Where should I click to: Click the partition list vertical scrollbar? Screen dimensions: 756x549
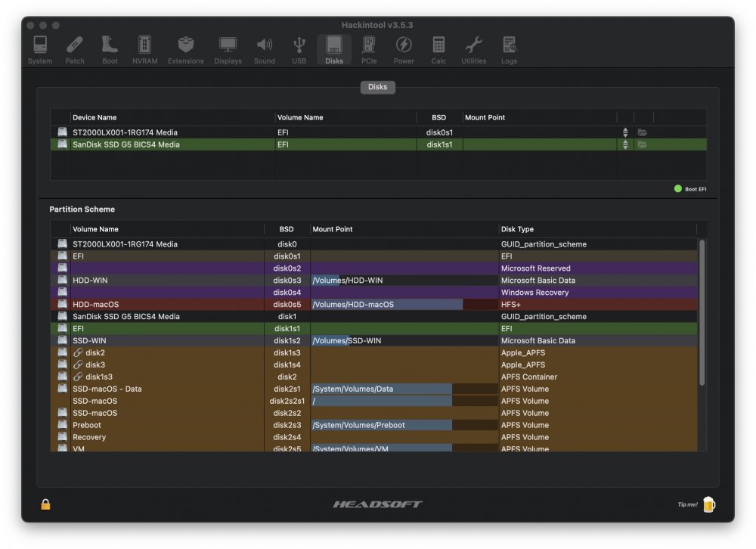tap(702, 312)
